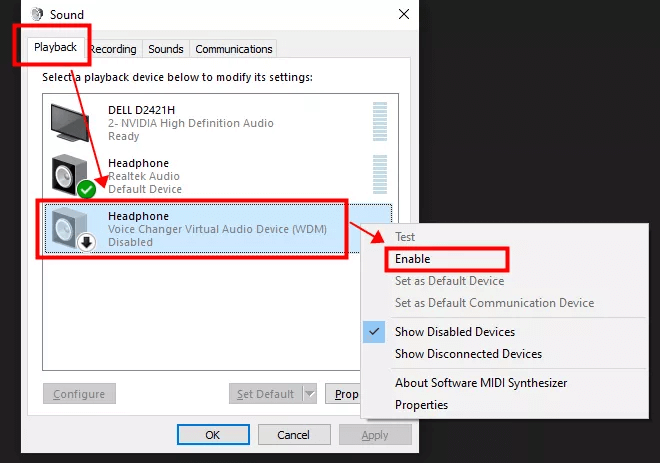
Task: Open the Sounds tab
Action: [166, 49]
